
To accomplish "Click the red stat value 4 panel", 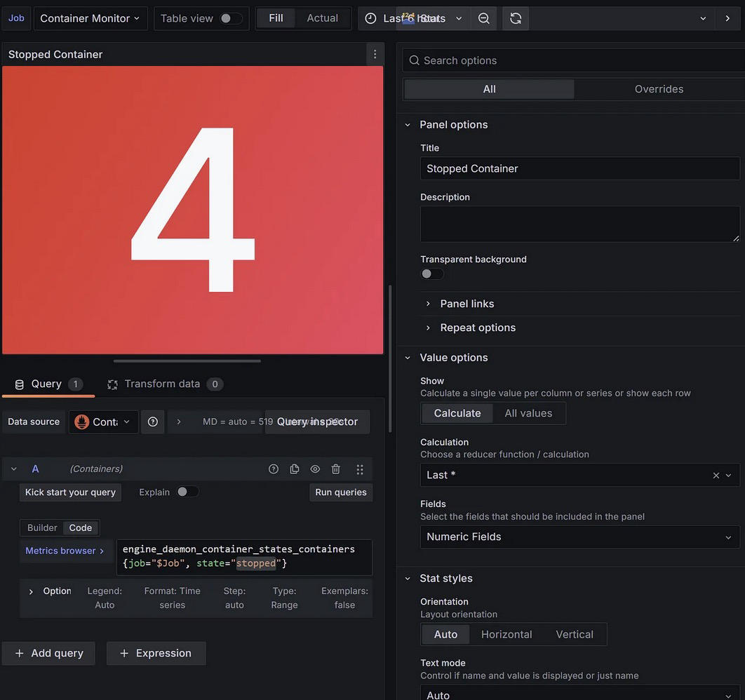I will (192, 210).
